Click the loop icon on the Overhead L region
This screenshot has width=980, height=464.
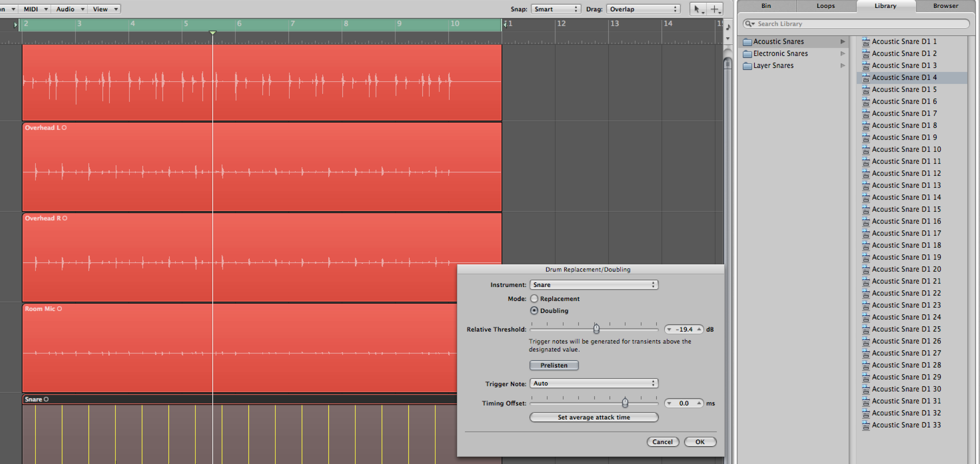point(64,128)
